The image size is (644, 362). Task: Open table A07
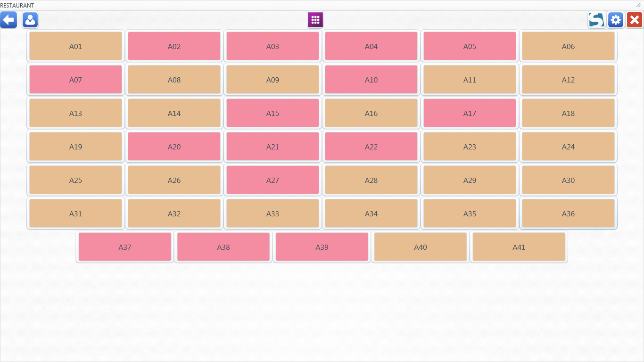[x=75, y=80]
